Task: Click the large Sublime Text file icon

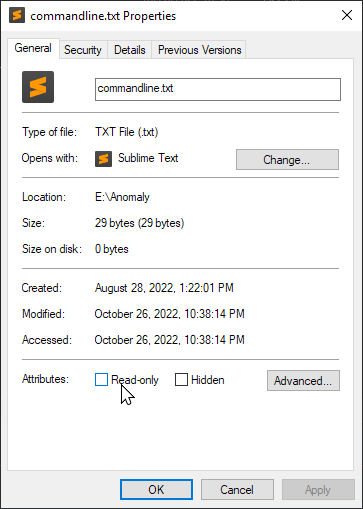Action: 38,87
